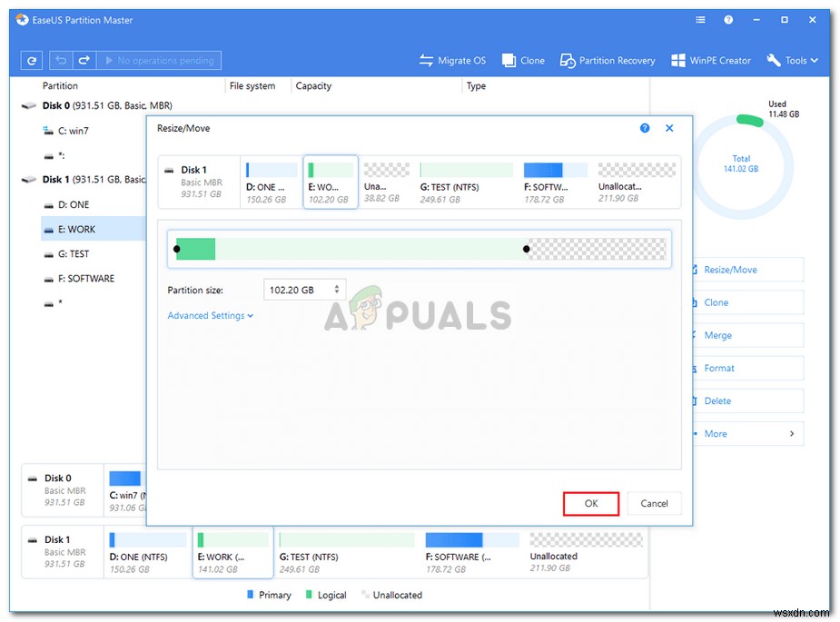The height and width of the screenshot is (622, 840).
Task: Click the help icon in main title bar
Action: pos(728,20)
